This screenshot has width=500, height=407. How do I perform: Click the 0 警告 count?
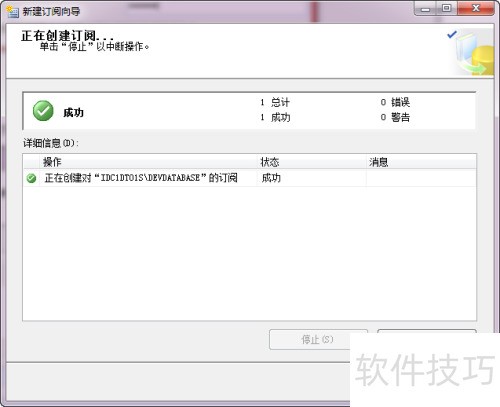coord(395,117)
